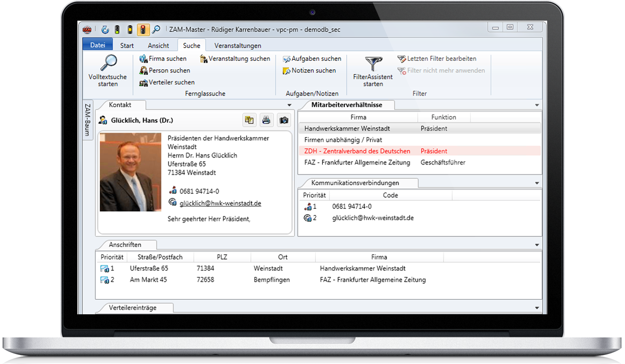The image size is (625, 364).
Task: Select Person suchen in the ribbon
Action: coord(143,70)
